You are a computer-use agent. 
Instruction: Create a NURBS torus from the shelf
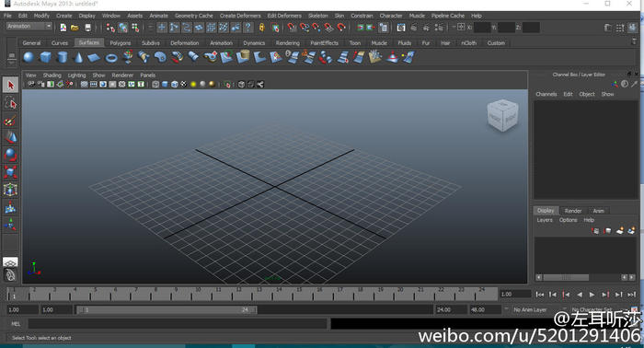pos(111,58)
